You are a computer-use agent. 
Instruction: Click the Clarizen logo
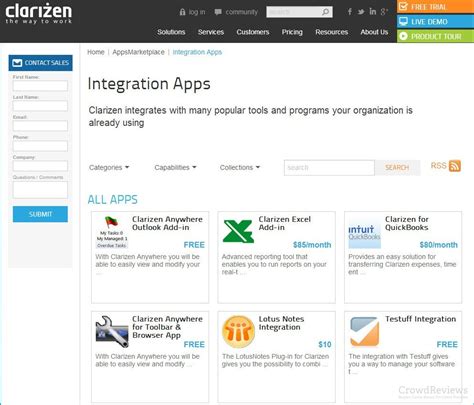pyautogui.click(x=39, y=13)
